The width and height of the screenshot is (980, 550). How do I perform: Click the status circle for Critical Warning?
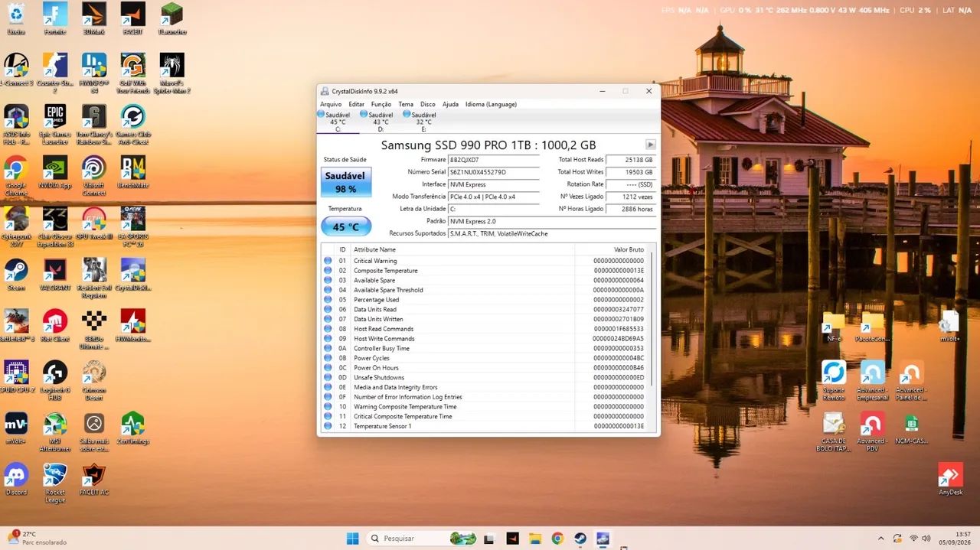click(x=328, y=261)
